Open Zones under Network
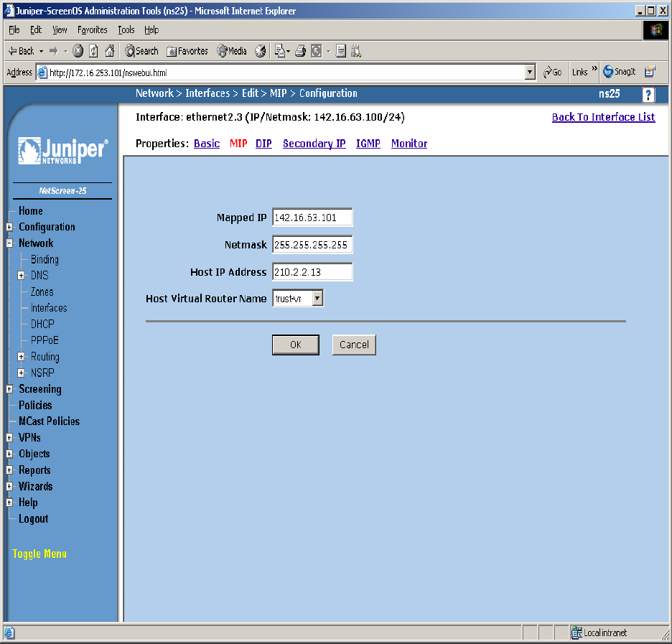The width and height of the screenshot is (672, 644). click(42, 291)
